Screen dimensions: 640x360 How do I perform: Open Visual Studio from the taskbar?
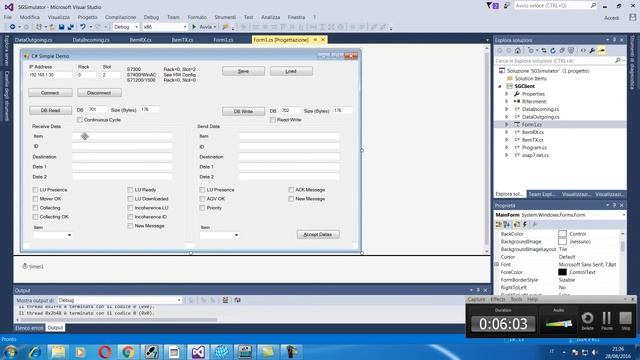[x=198, y=352]
